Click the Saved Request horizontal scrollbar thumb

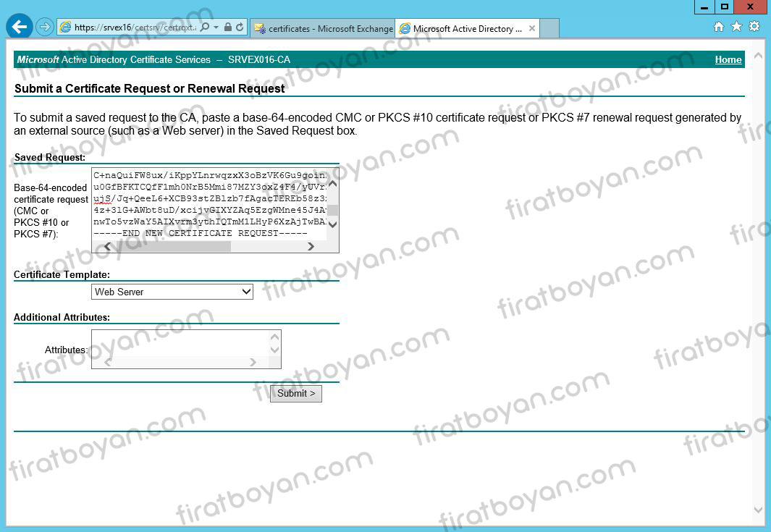pyautogui.click(x=172, y=246)
